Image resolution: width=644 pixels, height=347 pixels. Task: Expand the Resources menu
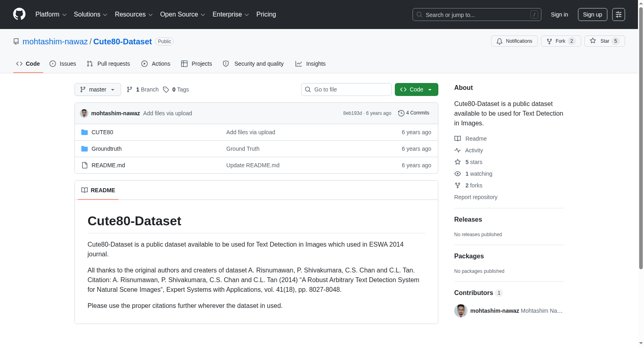pos(134,15)
